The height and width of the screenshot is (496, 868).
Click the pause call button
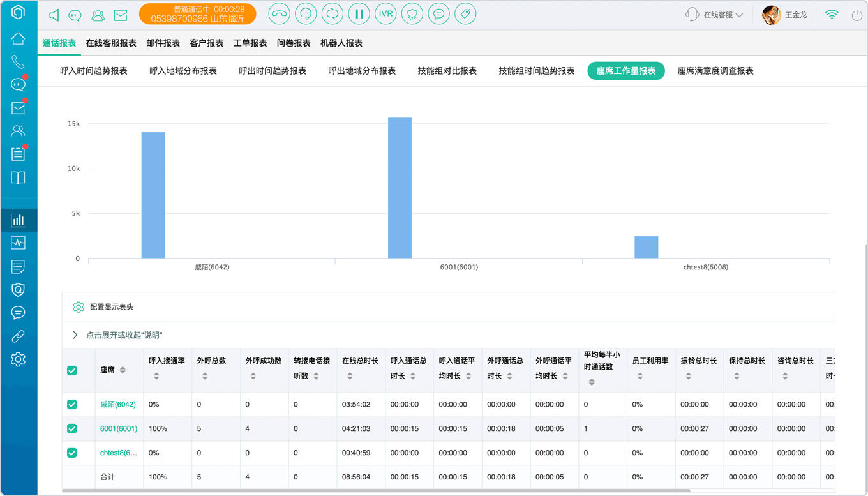tap(359, 14)
